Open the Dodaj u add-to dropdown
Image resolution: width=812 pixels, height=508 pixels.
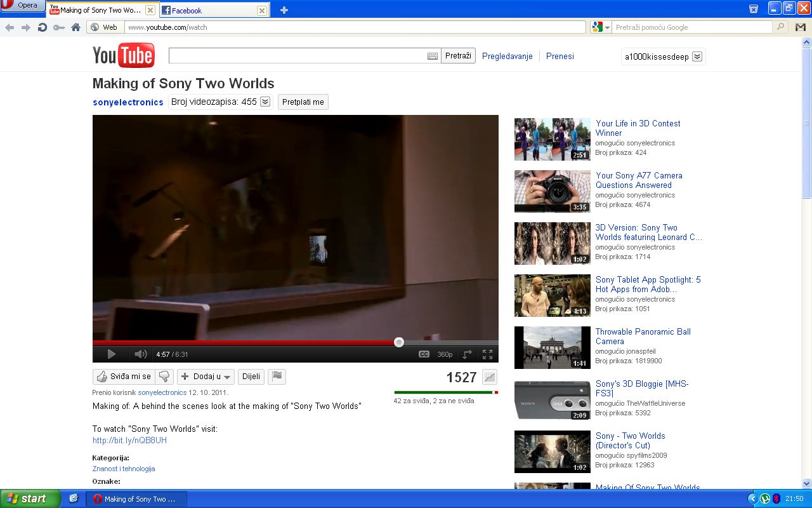point(206,377)
